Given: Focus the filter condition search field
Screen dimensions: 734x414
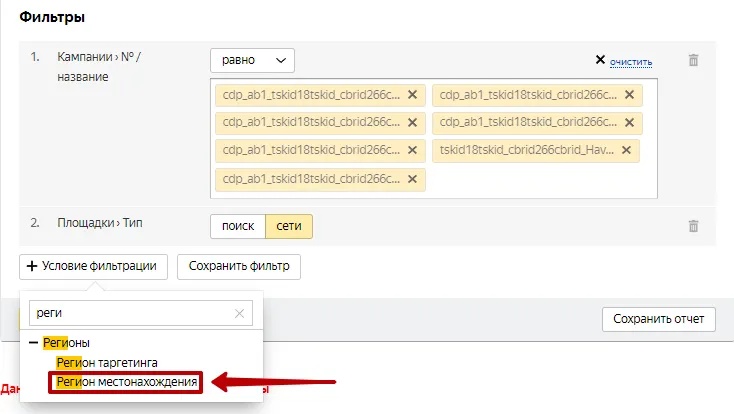Looking at the screenshot, I should [130, 313].
